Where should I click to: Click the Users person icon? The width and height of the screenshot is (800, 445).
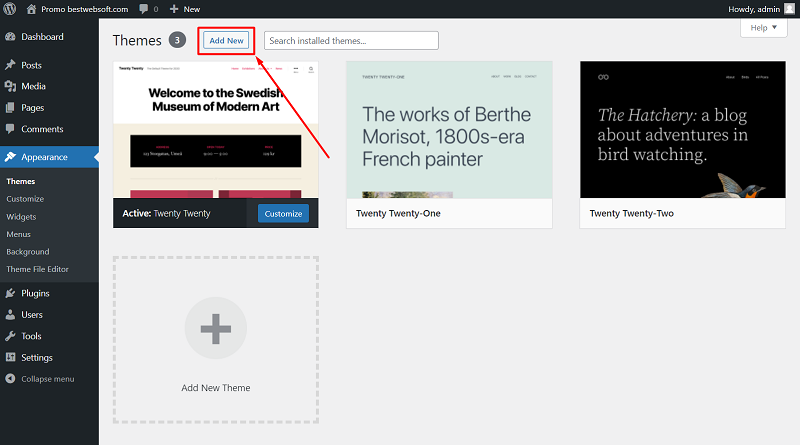10,314
